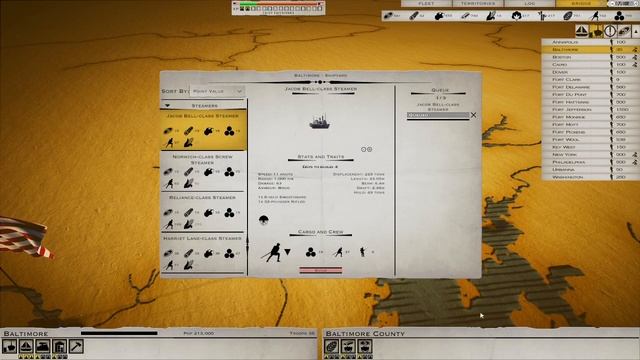This screenshot has height=360, width=640.
Task: Click the steamer ship preview image
Action: tap(320, 122)
